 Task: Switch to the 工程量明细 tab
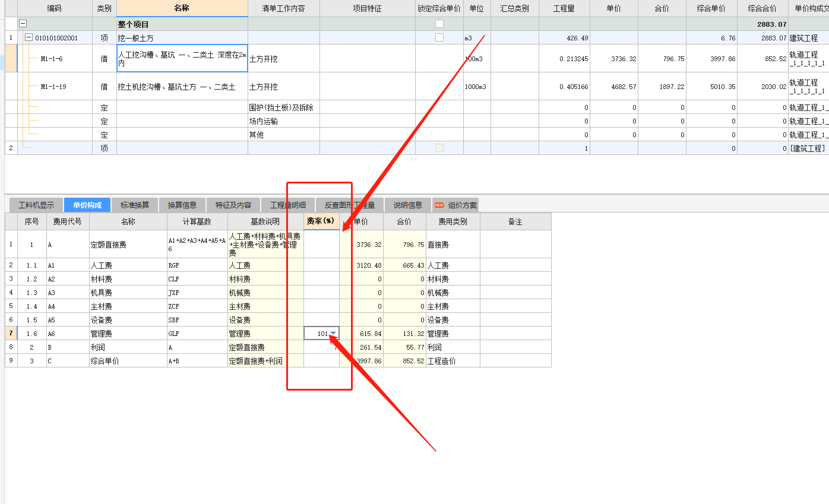point(288,205)
